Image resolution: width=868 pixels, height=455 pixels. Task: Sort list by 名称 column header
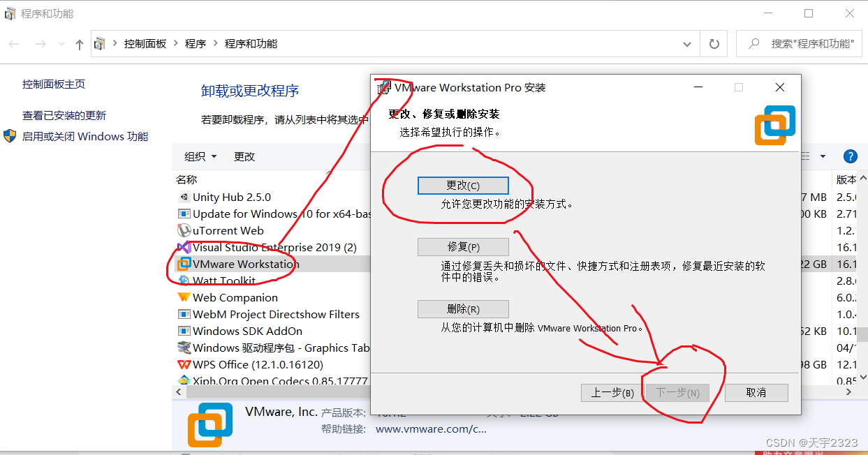tap(186, 179)
